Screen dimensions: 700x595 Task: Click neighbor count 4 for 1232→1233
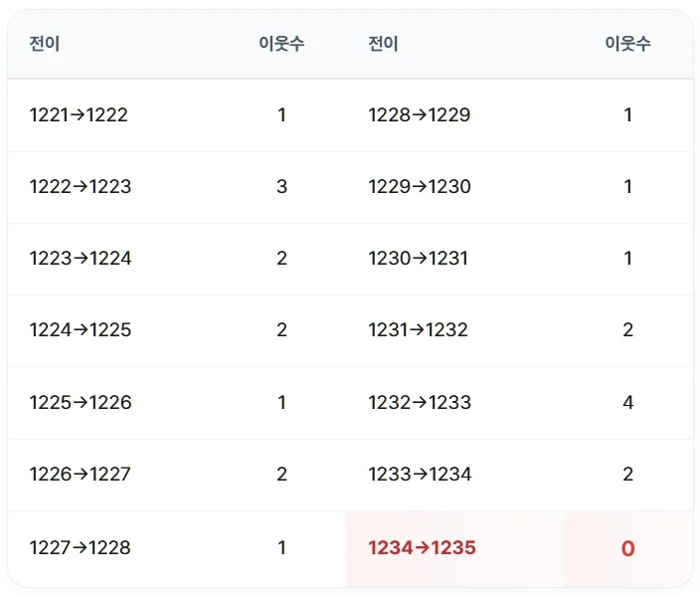click(627, 403)
